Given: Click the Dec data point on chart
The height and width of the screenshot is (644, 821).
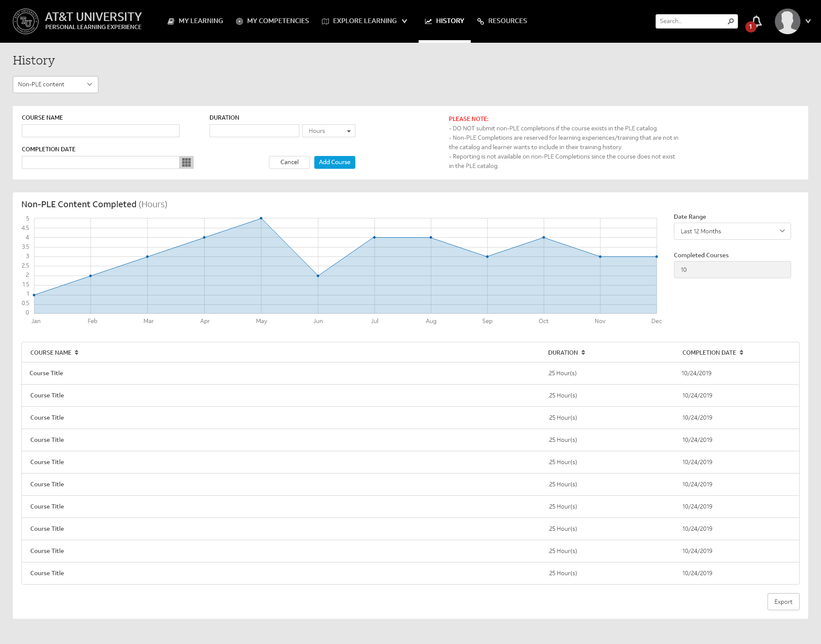Looking at the screenshot, I should 657,257.
